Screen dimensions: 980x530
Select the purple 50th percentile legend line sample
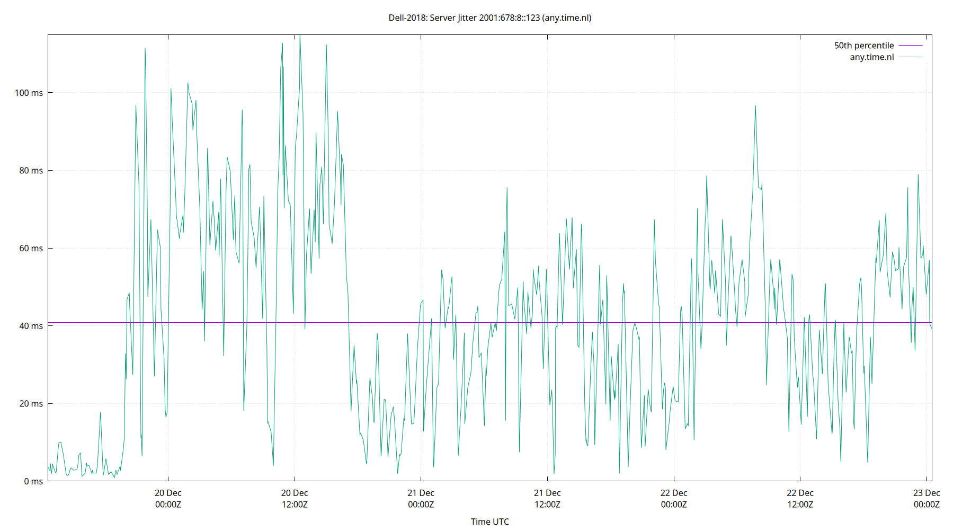coord(910,45)
